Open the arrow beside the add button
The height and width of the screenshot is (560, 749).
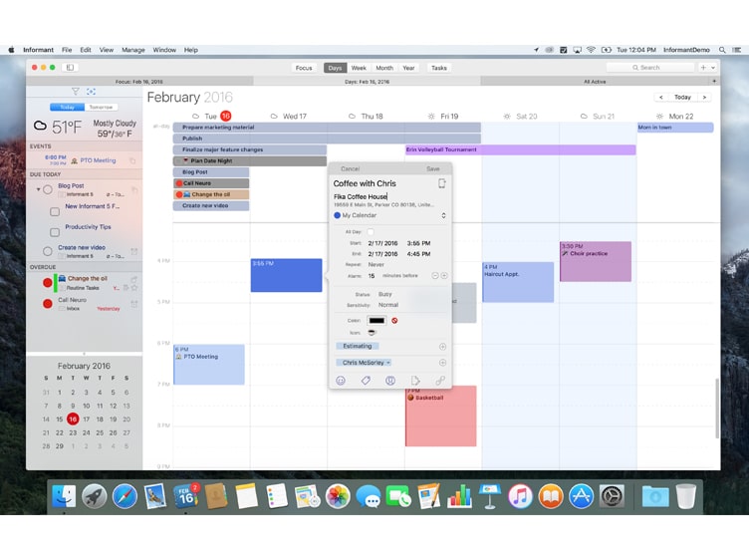click(713, 68)
